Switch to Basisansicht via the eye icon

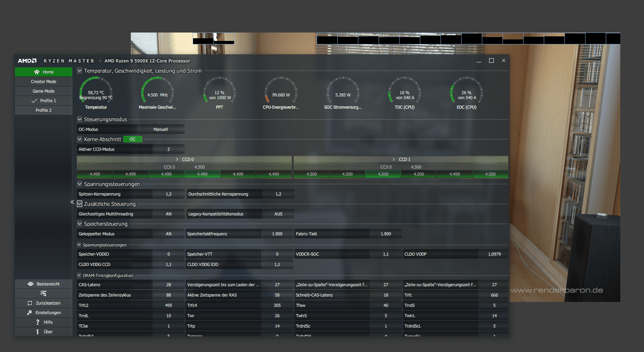[x=31, y=284]
